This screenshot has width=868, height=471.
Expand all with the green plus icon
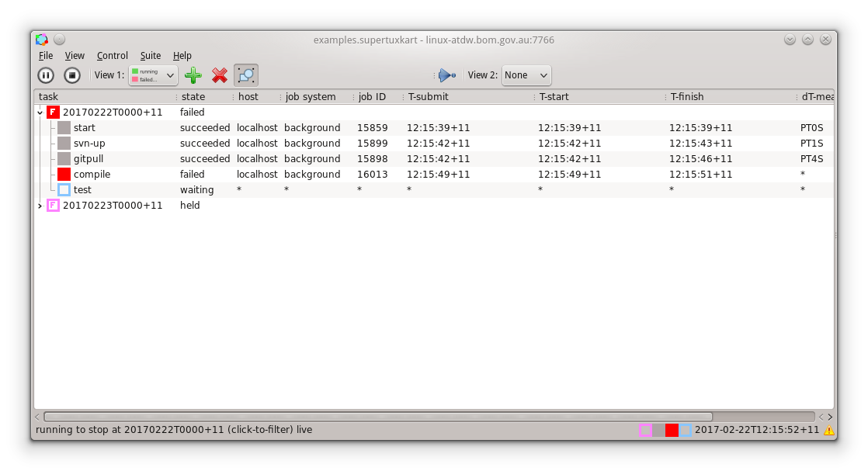click(193, 75)
